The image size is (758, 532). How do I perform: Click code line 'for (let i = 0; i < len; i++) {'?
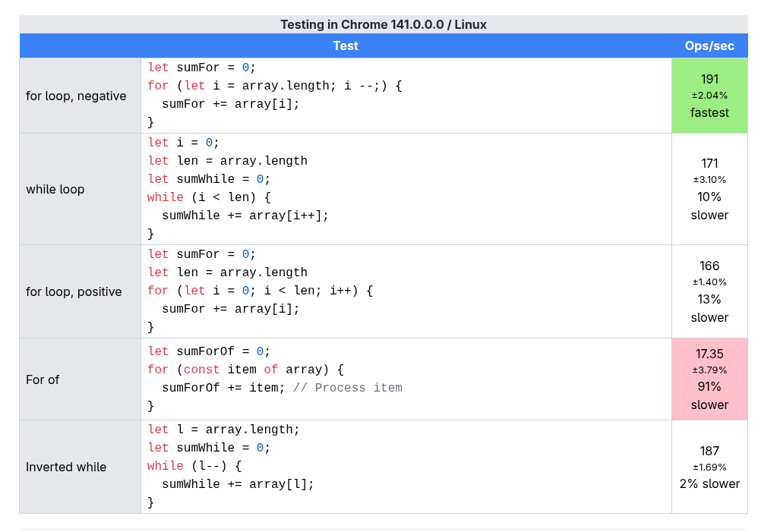click(x=260, y=291)
